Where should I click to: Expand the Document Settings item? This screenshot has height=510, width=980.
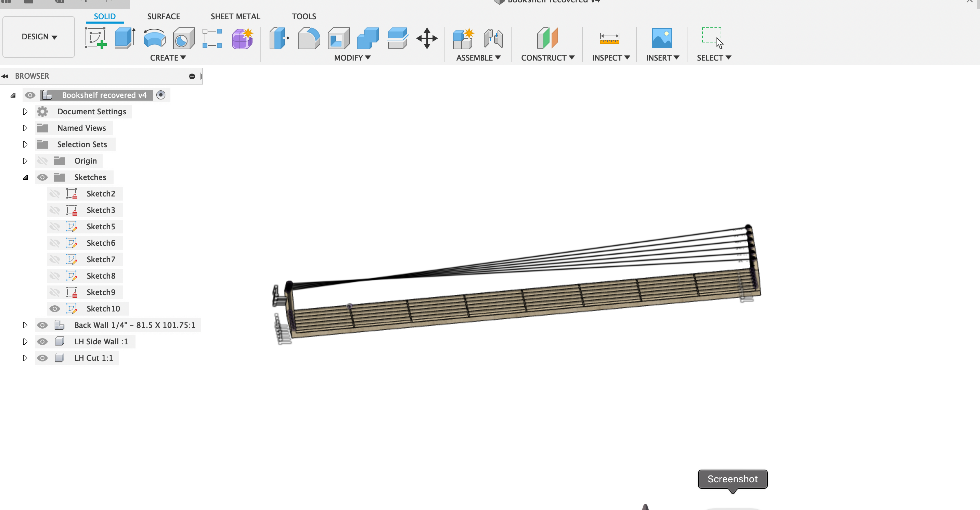click(x=25, y=111)
